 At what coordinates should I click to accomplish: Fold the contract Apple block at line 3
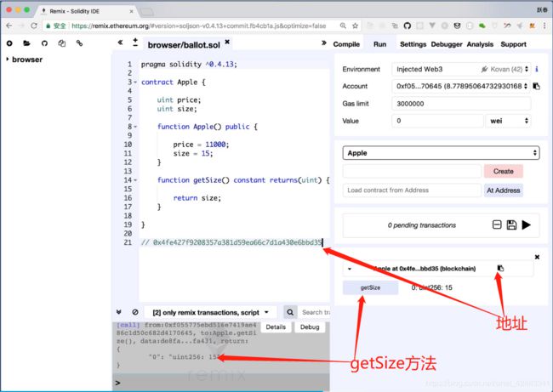[135, 82]
